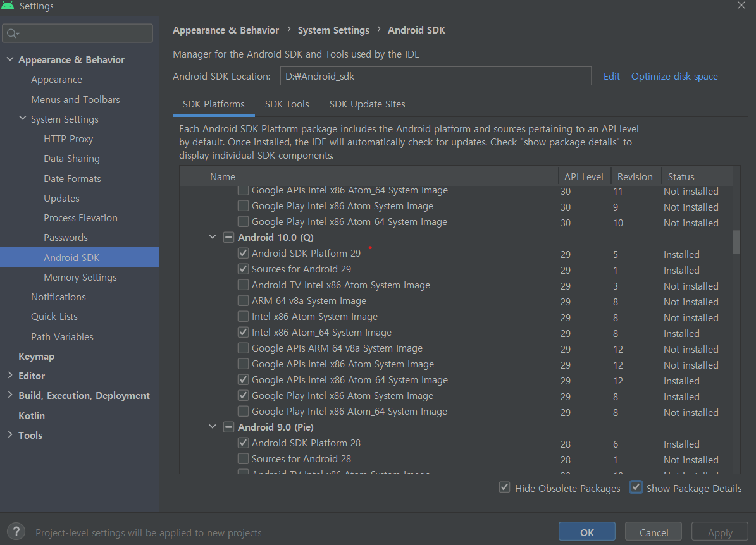Screen dimensions: 756x545
Task: Click Appearance & Behavior breadcrumb
Action: click(226, 30)
